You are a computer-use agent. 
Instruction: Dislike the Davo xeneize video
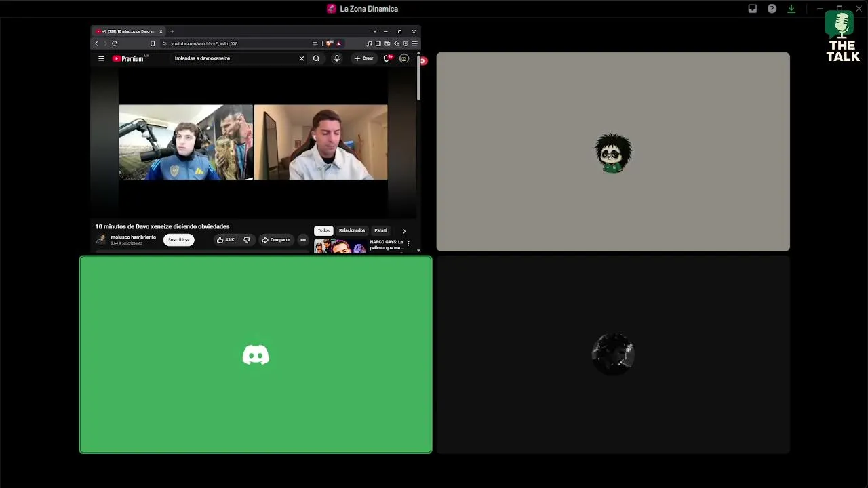[x=247, y=240]
